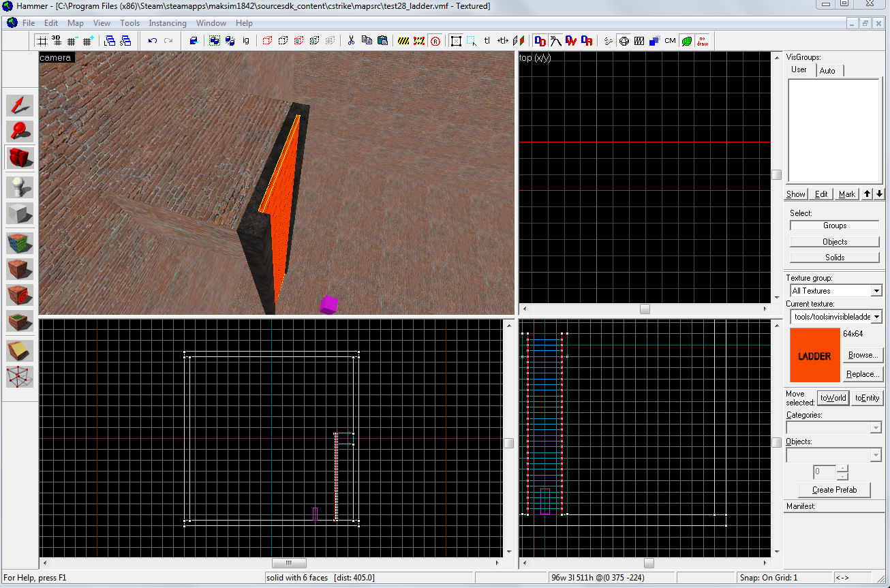Switch to the Auto VisGroups tab
This screenshot has width=890, height=588.
pos(827,71)
